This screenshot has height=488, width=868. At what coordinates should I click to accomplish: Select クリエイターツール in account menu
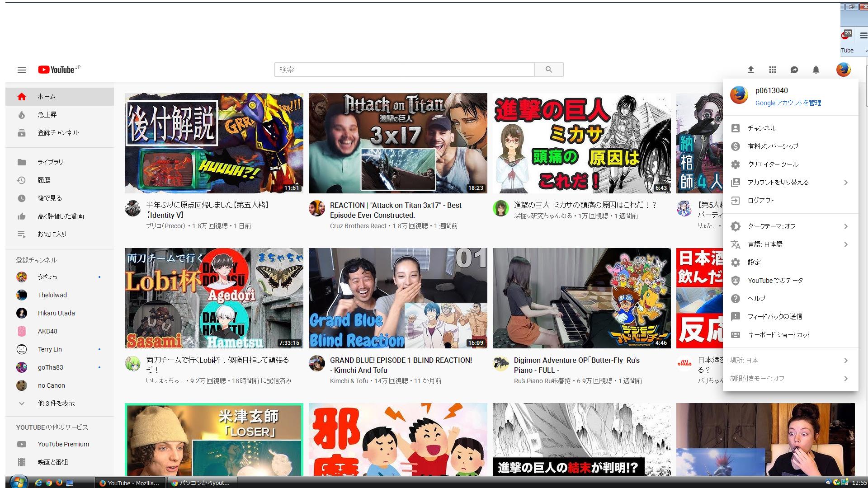point(790,164)
